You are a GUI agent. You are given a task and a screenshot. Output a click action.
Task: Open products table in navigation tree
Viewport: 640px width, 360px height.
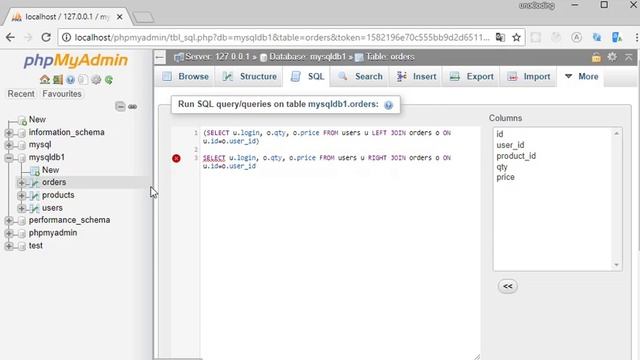coord(58,195)
